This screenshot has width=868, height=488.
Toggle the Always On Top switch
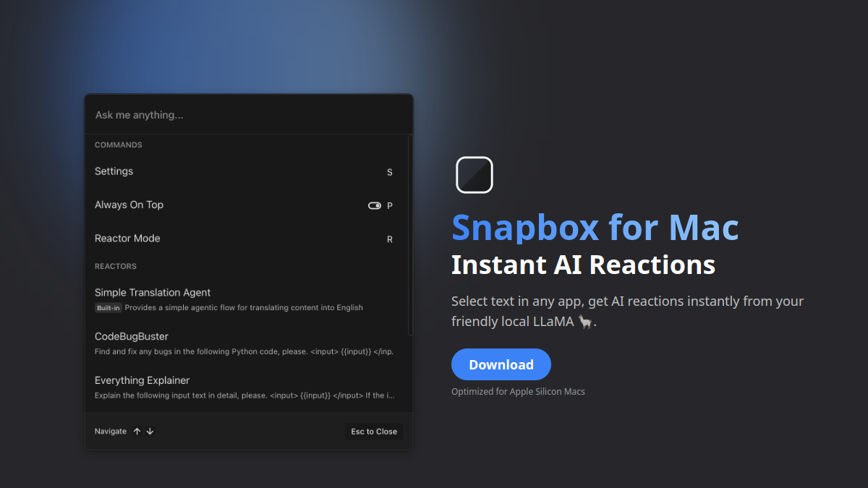375,205
